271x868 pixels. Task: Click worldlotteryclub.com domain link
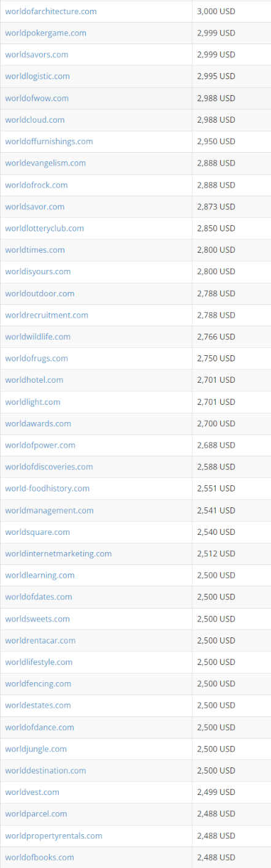click(x=44, y=228)
